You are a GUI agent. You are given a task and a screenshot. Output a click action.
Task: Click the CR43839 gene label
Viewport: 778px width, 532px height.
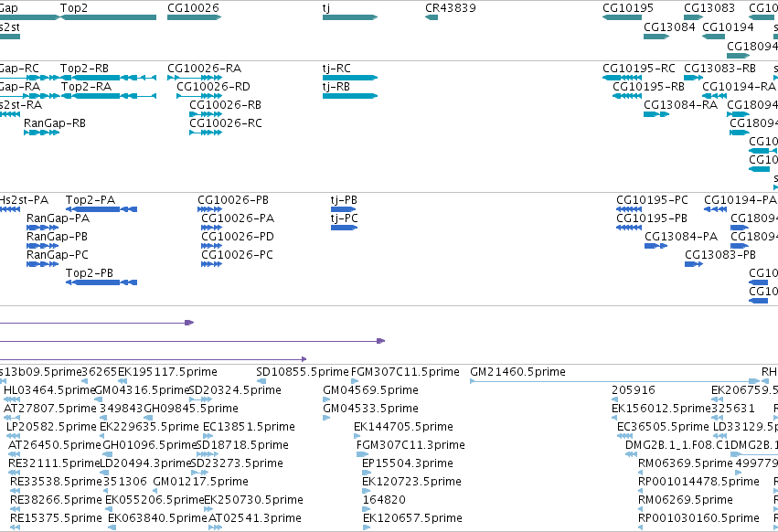tap(451, 8)
